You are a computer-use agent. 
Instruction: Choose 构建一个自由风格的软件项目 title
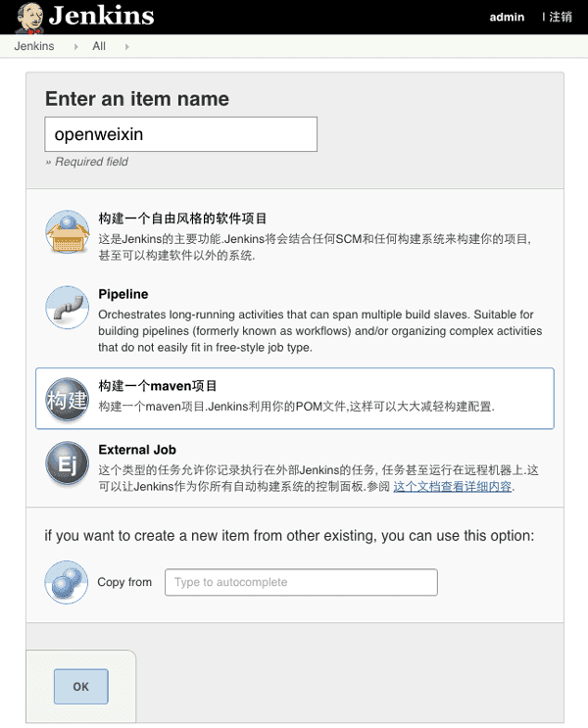(182, 218)
